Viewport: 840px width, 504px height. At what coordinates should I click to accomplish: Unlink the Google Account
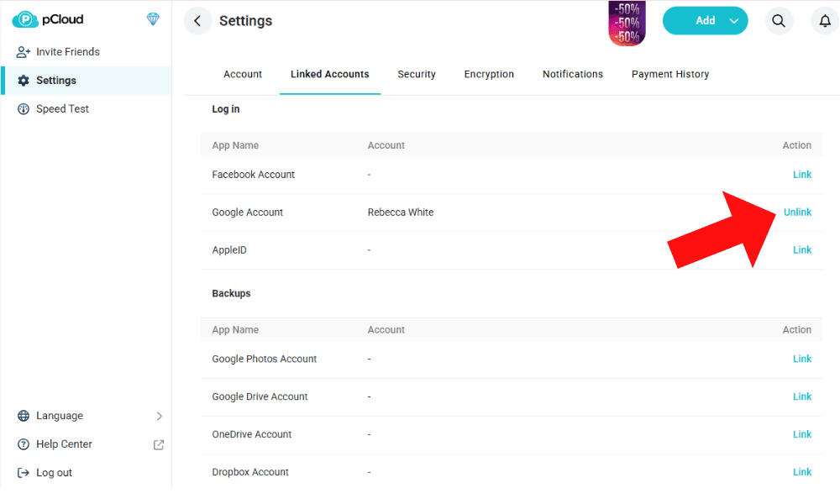tap(797, 213)
